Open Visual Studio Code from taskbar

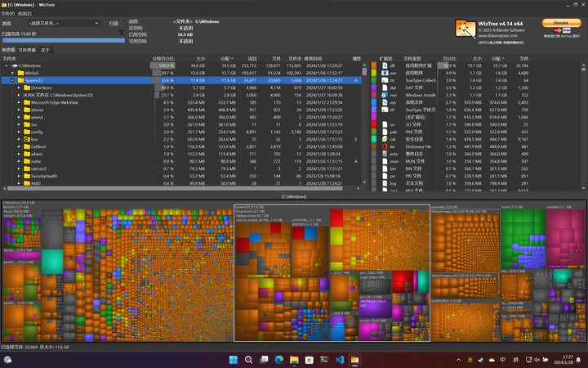pyautogui.click(x=340, y=360)
